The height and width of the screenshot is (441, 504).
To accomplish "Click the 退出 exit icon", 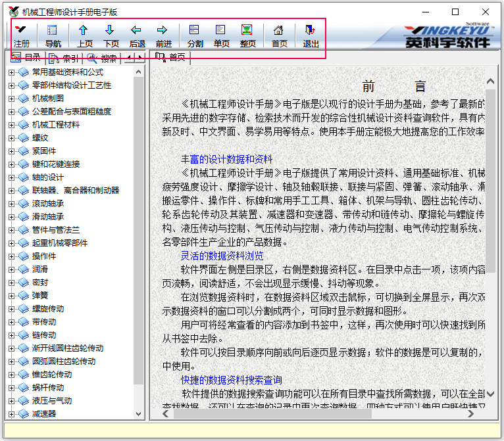I will coord(311,36).
